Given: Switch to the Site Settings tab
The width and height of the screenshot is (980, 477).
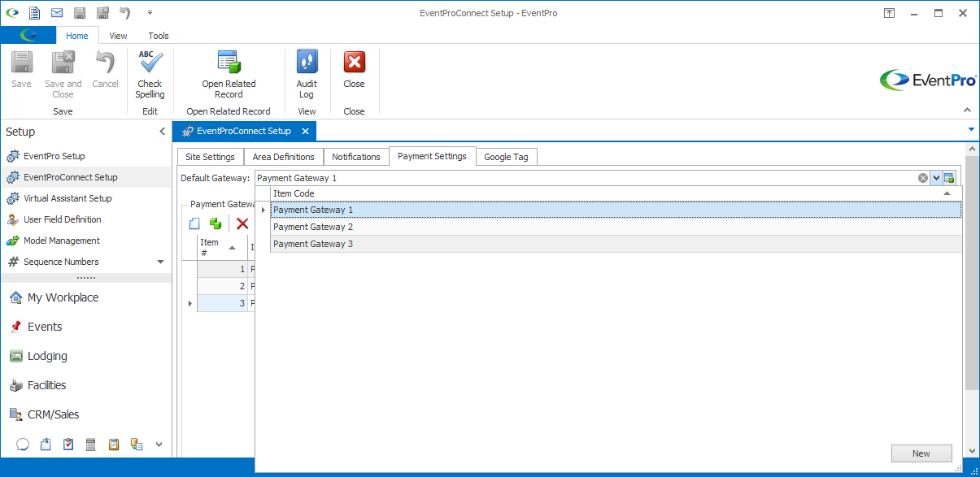Looking at the screenshot, I should point(210,157).
